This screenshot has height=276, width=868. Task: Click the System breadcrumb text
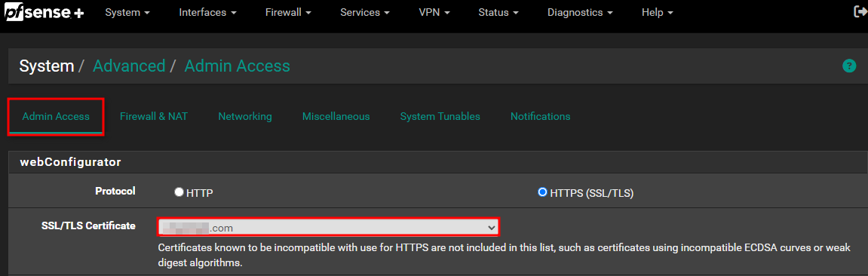pos(47,66)
